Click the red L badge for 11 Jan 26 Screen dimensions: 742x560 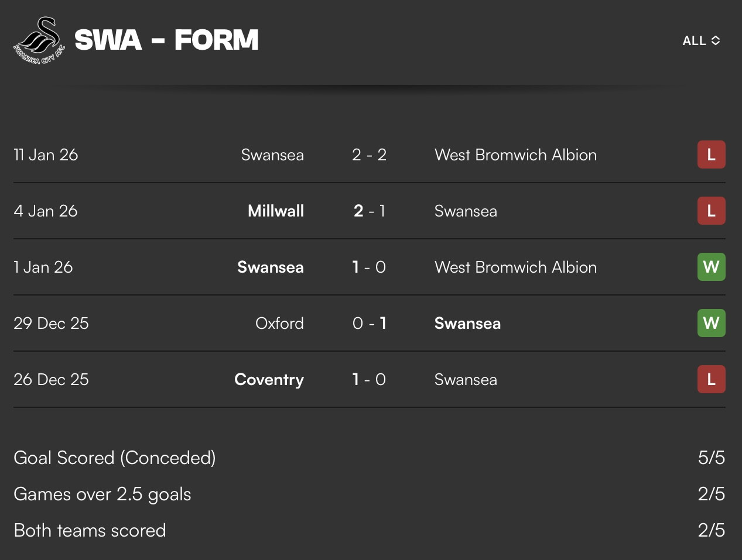tap(711, 155)
